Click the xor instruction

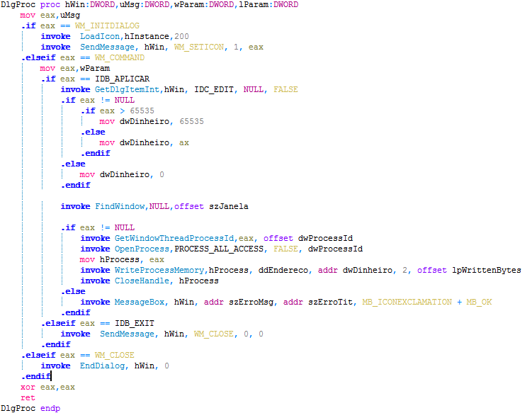point(28,387)
